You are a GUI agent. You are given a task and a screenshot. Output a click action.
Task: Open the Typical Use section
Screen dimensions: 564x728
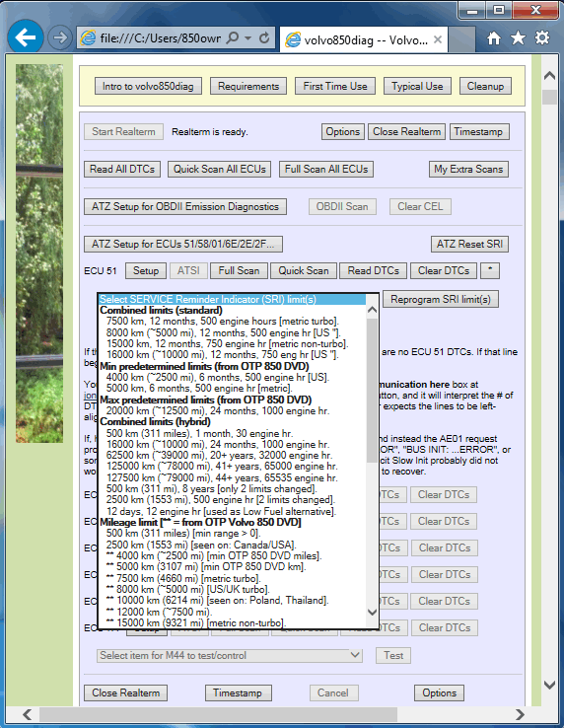tap(417, 86)
